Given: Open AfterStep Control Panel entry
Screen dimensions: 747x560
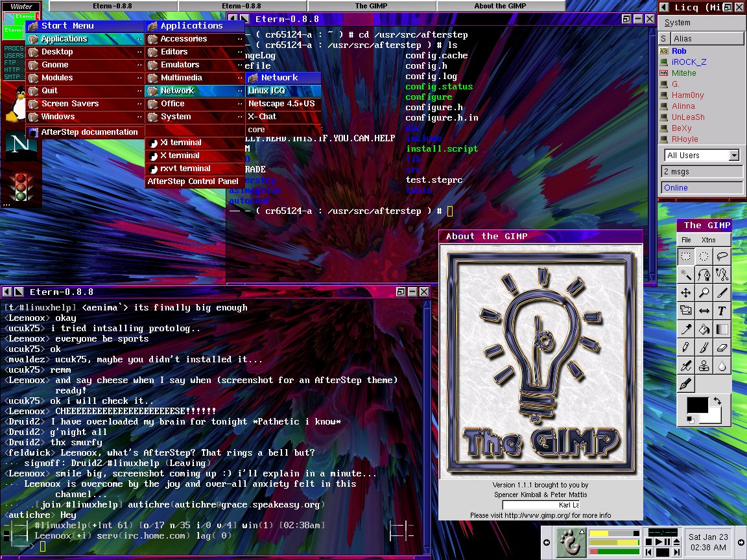Looking at the screenshot, I should (193, 181).
